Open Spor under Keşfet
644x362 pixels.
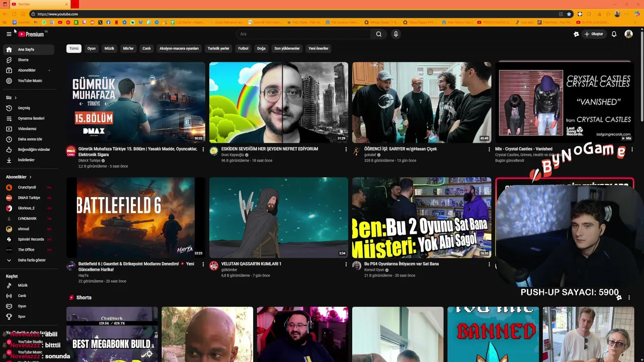pyautogui.click(x=29, y=317)
